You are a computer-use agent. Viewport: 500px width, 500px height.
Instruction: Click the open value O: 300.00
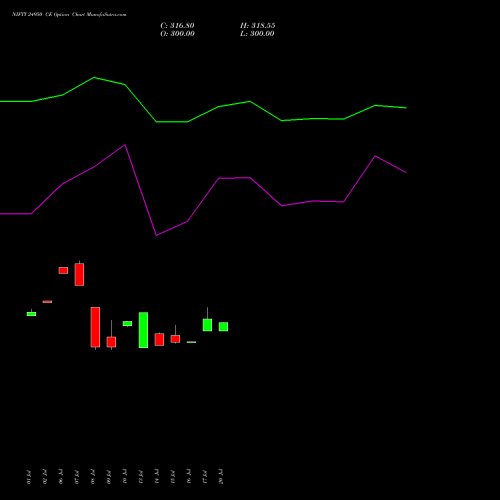click(177, 34)
